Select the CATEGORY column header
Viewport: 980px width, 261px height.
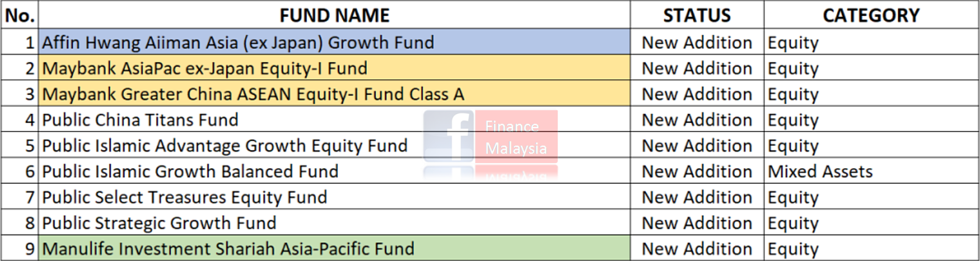click(x=870, y=15)
